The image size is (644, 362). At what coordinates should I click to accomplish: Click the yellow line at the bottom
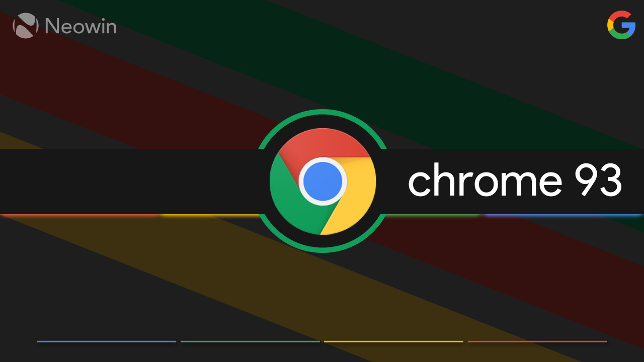point(393,341)
